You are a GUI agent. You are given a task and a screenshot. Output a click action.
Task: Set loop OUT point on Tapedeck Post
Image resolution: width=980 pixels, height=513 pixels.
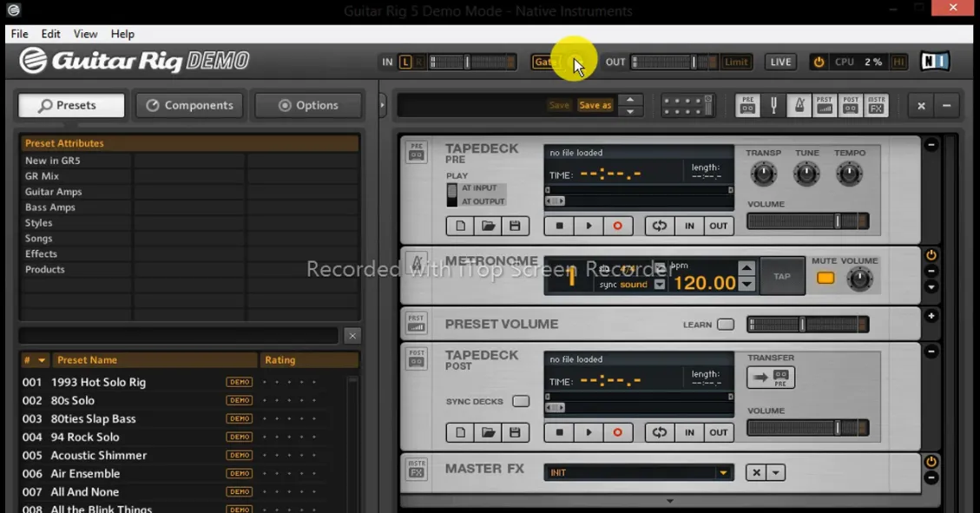[718, 432]
